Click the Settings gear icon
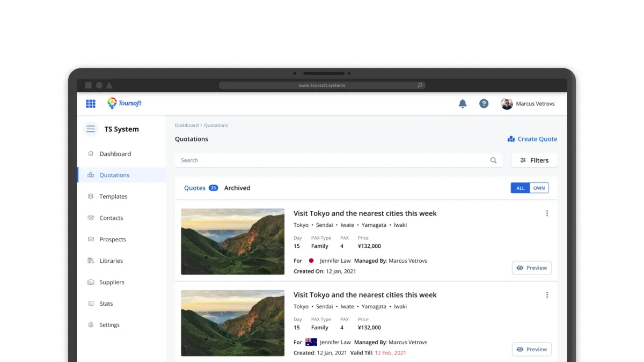The width and height of the screenshot is (644, 362). (x=91, y=325)
